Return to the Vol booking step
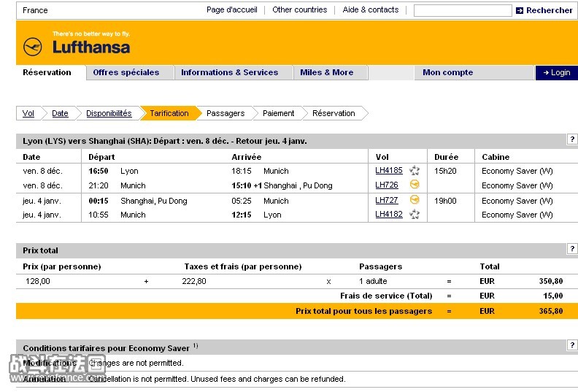The image size is (578, 392). point(28,113)
